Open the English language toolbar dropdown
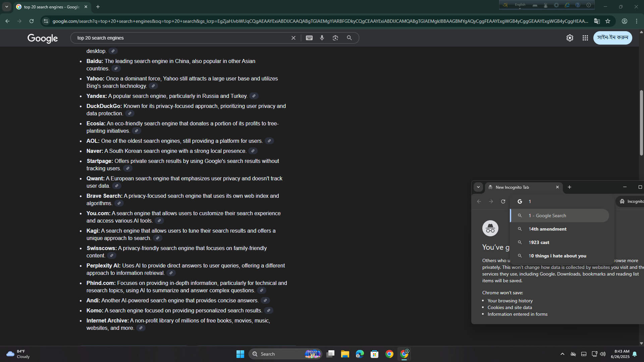Viewport: 644px width, 362px height. [520, 5]
